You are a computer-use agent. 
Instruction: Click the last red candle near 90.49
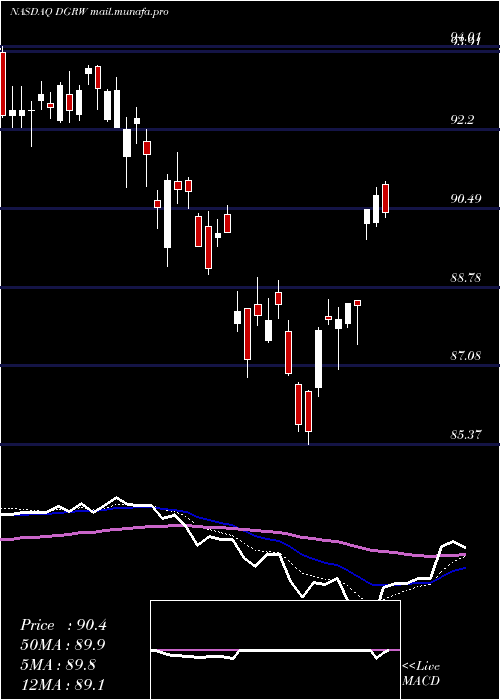point(386,199)
